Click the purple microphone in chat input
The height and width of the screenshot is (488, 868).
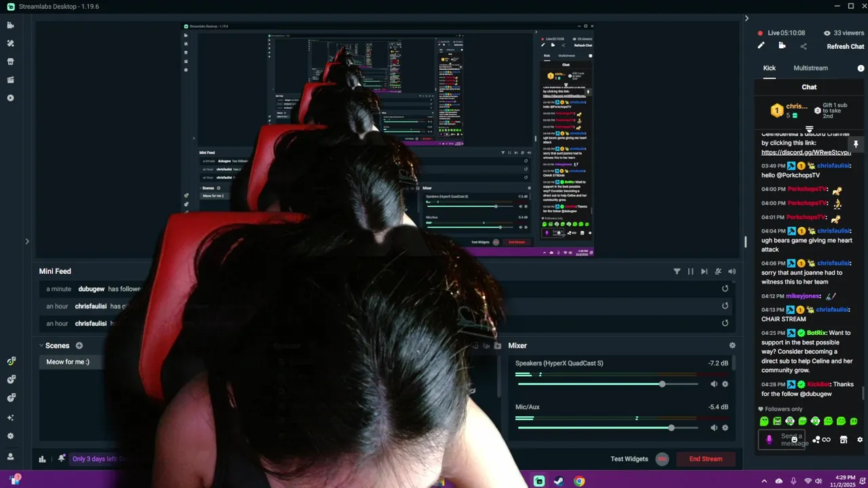(x=769, y=439)
